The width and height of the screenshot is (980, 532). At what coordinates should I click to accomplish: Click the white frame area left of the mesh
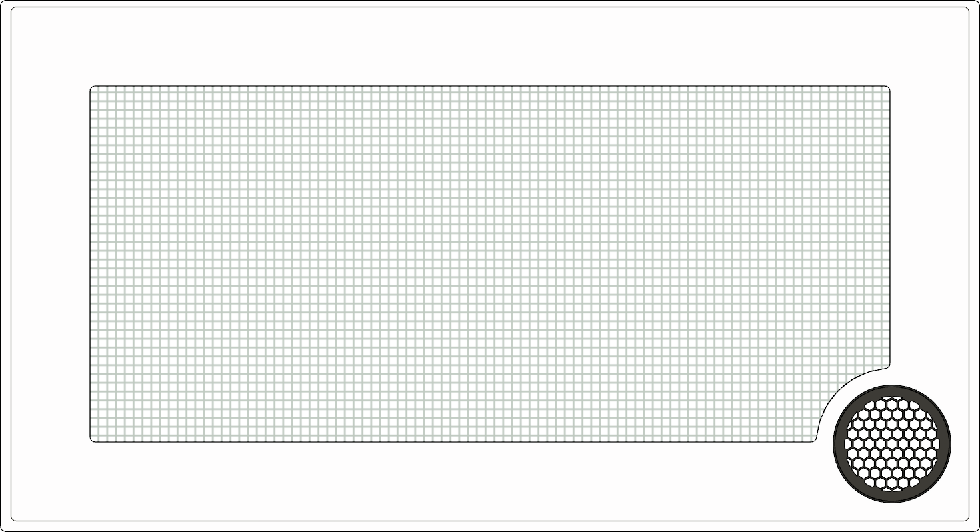click(x=51, y=263)
